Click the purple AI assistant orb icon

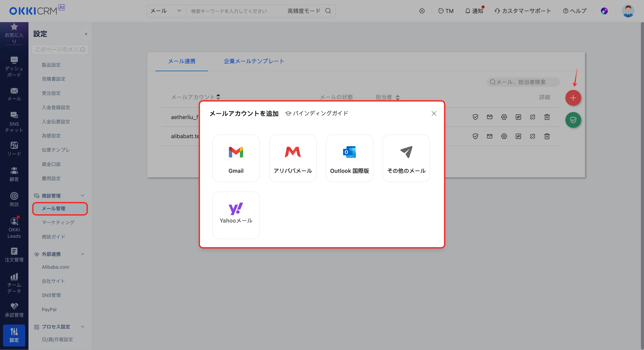[604, 11]
